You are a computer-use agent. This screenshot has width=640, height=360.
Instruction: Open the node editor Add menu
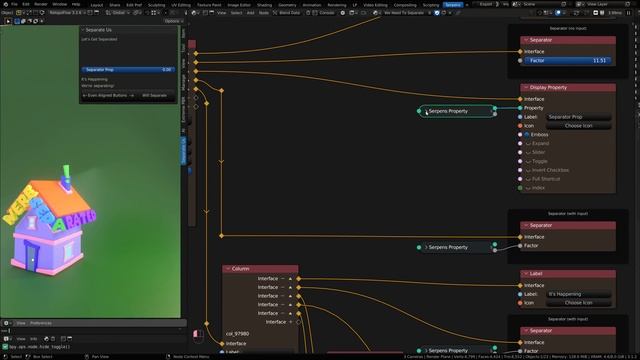(x=251, y=13)
